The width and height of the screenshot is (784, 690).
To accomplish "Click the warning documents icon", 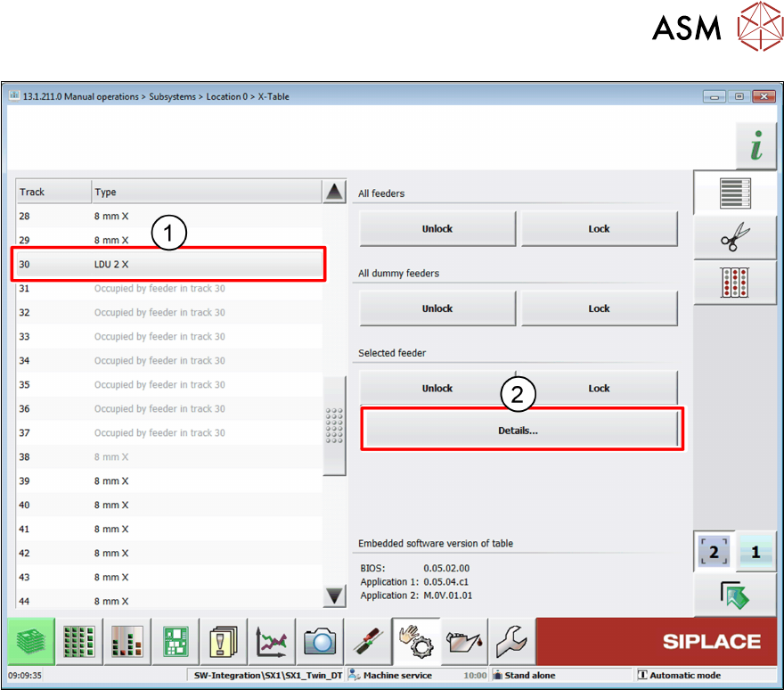I will [x=224, y=641].
